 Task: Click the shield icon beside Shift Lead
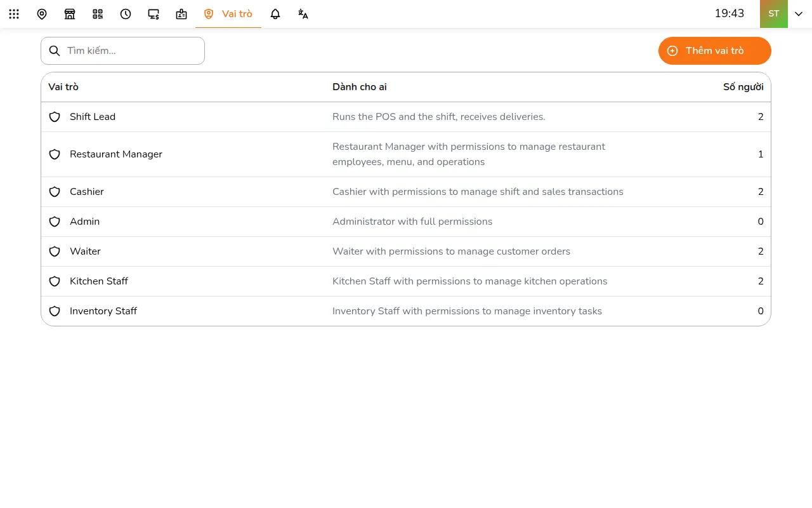coord(55,117)
